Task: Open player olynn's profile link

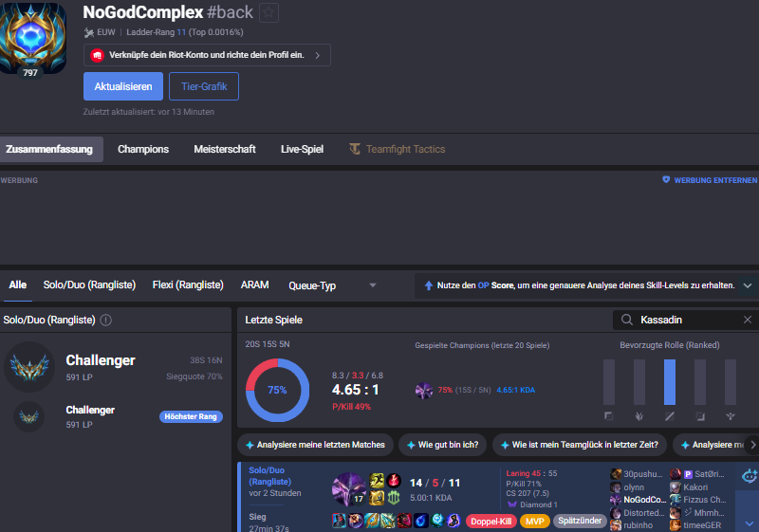Action: click(x=634, y=487)
